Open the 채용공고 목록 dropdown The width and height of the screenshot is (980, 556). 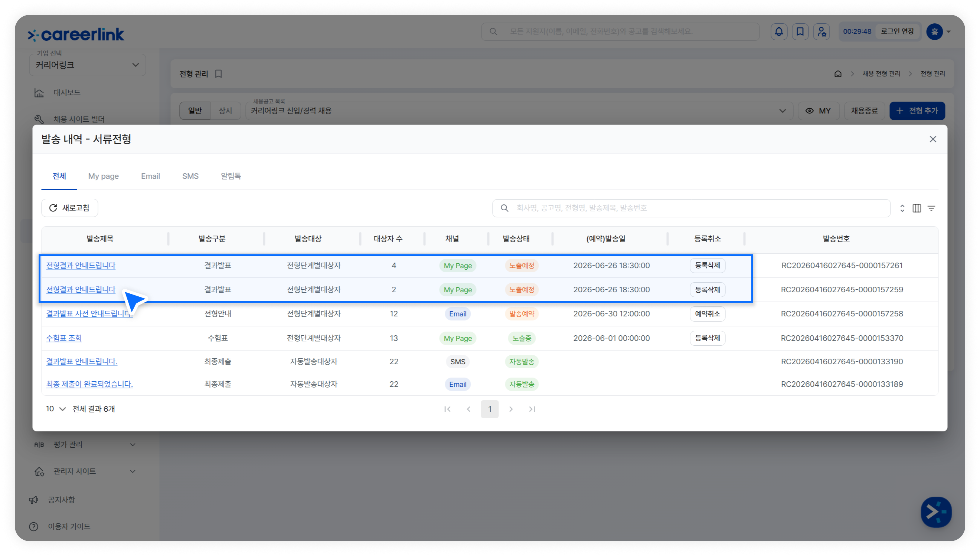click(519, 111)
